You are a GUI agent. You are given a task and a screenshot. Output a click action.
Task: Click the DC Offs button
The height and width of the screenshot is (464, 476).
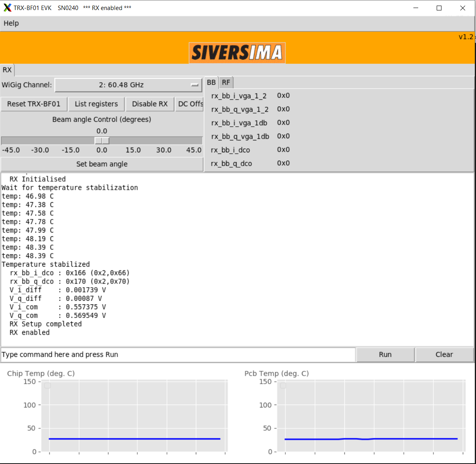coord(190,104)
